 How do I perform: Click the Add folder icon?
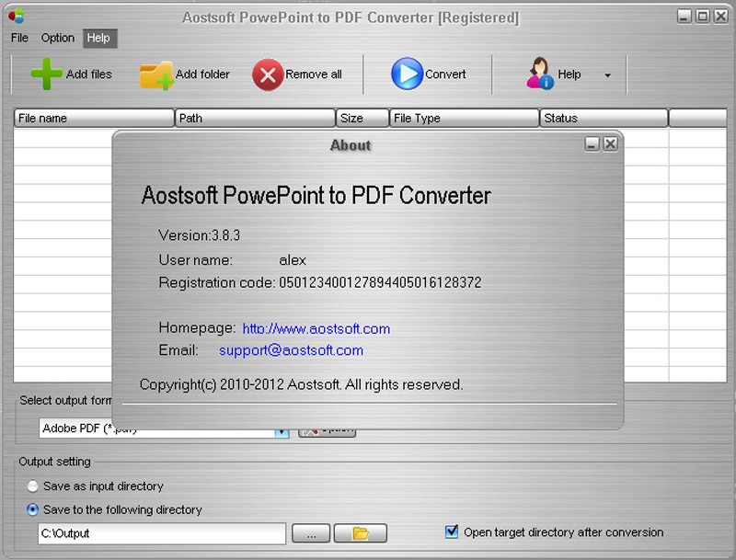click(156, 74)
